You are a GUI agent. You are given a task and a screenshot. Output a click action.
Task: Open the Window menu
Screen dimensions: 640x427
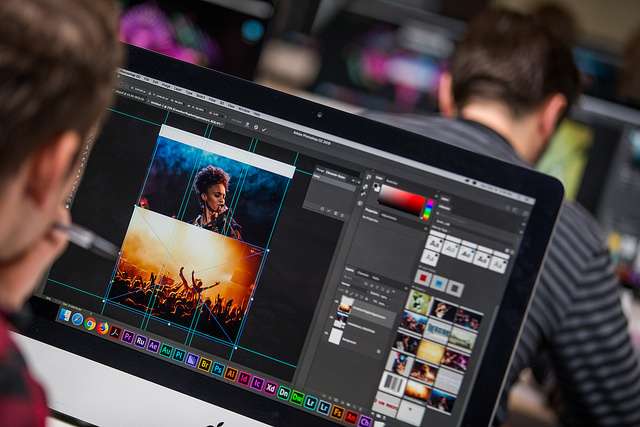click(x=244, y=109)
